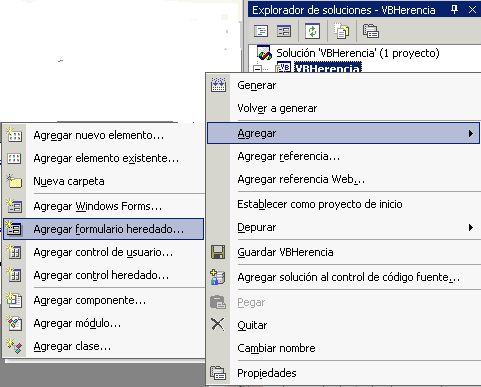Choose Agregar componente…

104,300
